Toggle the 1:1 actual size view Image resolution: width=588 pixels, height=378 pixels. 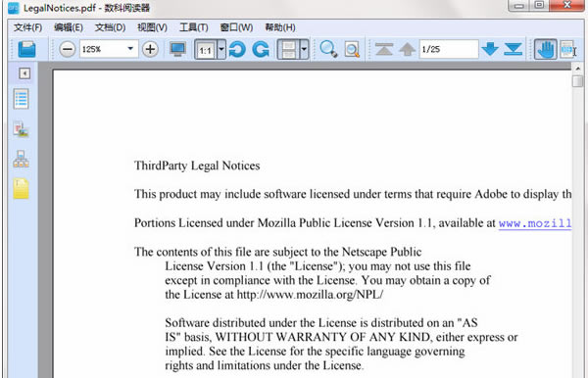coord(206,49)
